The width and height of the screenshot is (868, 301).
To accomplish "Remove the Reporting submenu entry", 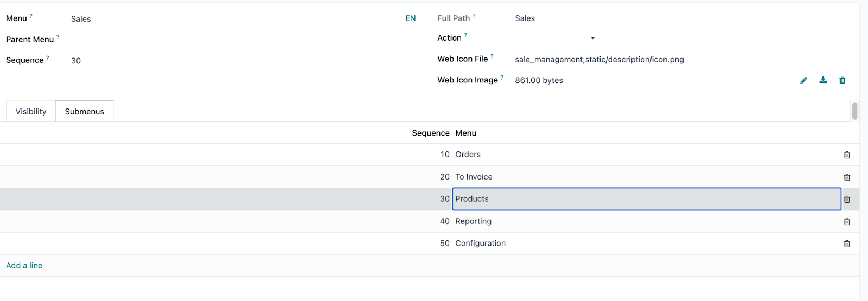I will (847, 222).
